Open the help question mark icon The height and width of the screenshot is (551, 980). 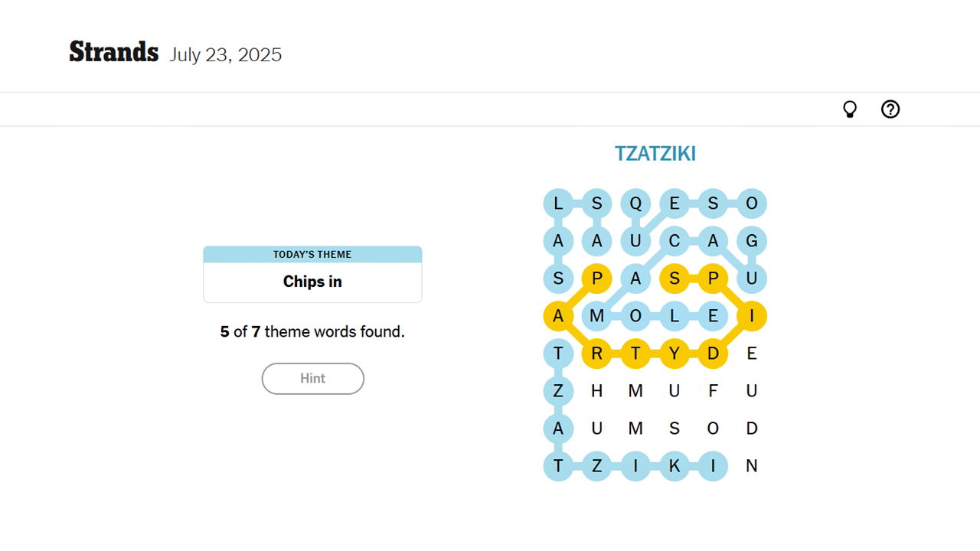pyautogui.click(x=890, y=109)
